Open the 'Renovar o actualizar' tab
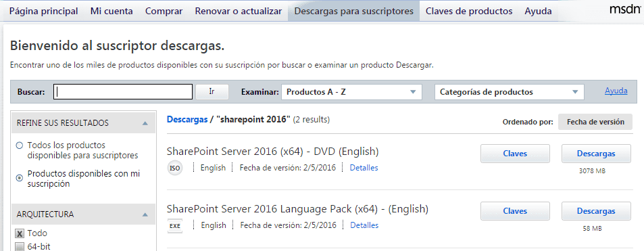Image resolution: width=644 pixels, height=251 pixels. tap(239, 11)
